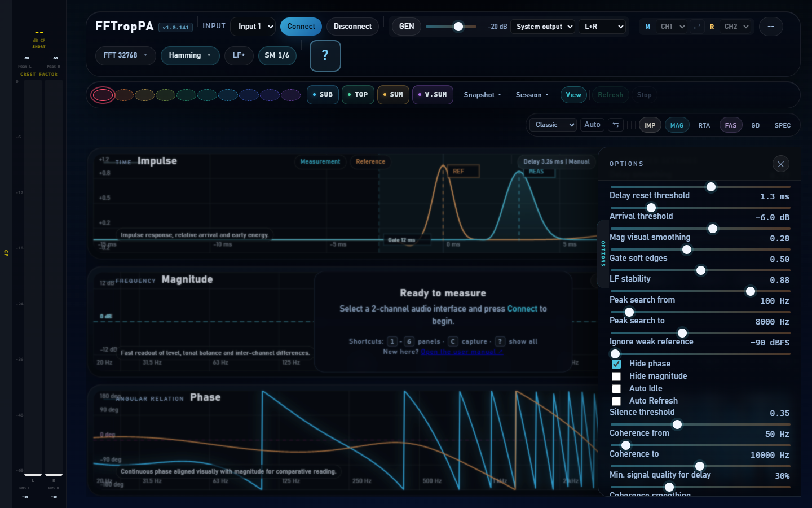Viewport: 812px width, 508px height.
Task: Open the FFT 32768 size dropdown
Action: pyautogui.click(x=125, y=55)
